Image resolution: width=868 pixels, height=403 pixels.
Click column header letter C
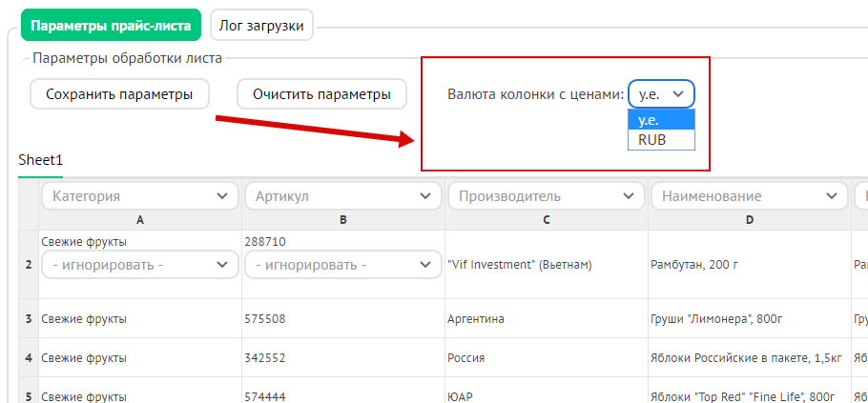(546, 220)
